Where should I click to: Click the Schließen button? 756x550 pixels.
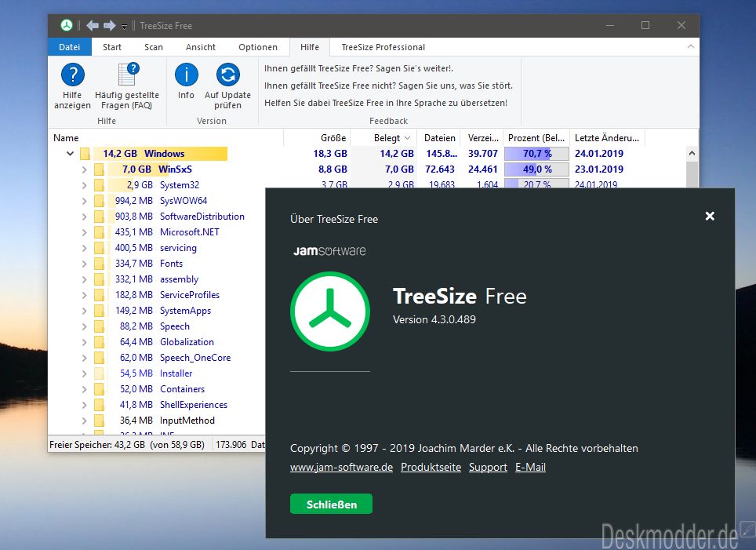pyautogui.click(x=331, y=504)
